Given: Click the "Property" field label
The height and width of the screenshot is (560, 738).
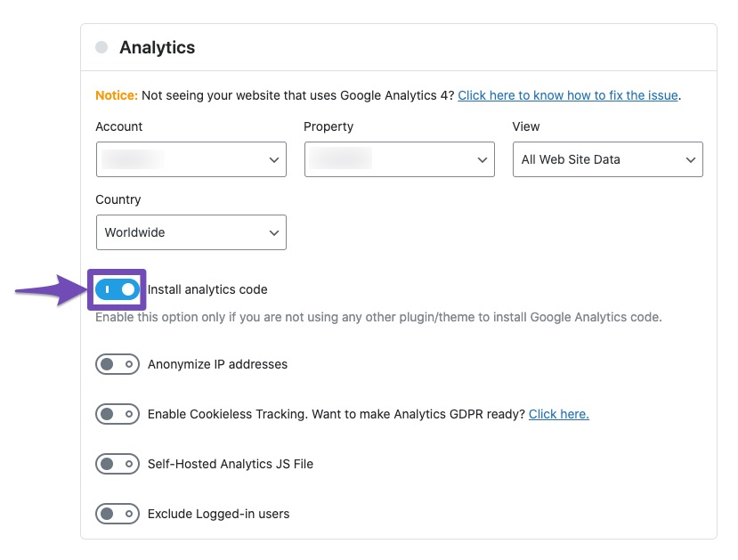Looking at the screenshot, I should pyautogui.click(x=328, y=126).
